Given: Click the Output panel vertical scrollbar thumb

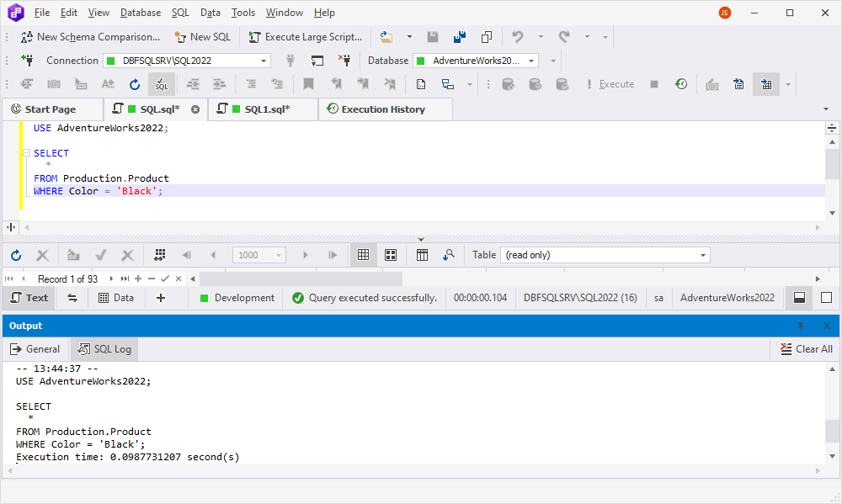Looking at the screenshot, I should (833, 430).
